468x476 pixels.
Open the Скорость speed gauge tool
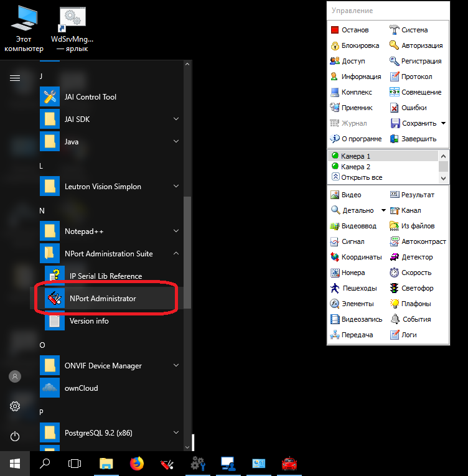click(395, 273)
